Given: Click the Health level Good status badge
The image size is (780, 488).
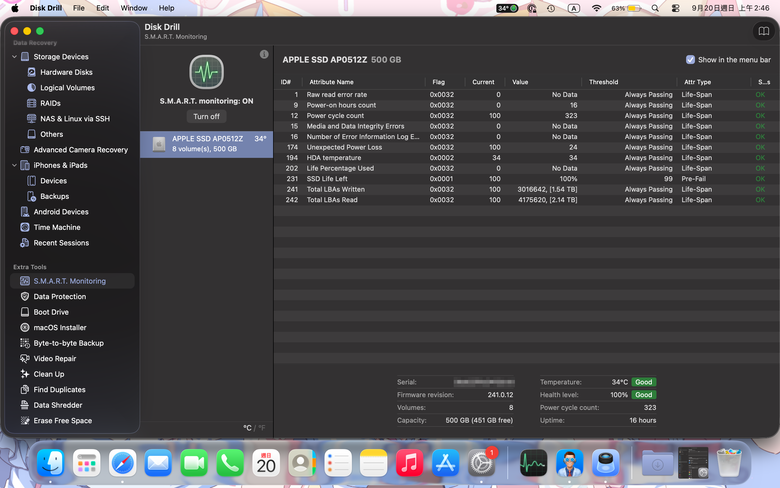Looking at the screenshot, I should coord(644,394).
